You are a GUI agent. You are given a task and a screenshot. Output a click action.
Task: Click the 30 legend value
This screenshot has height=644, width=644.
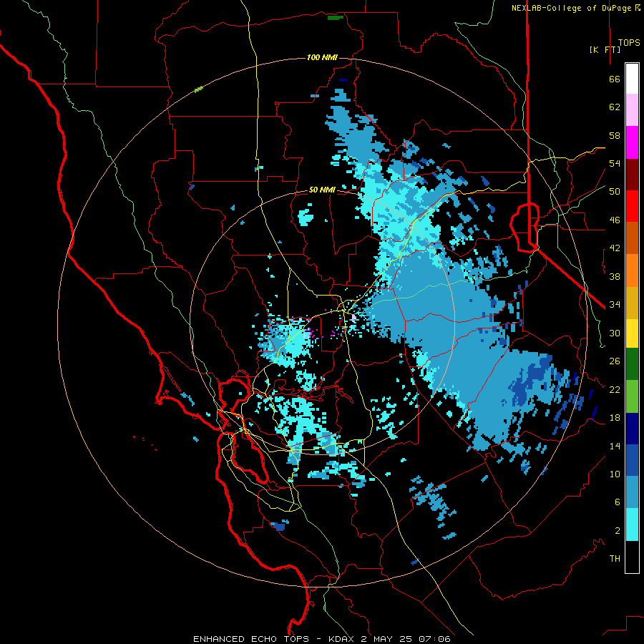[615, 333]
